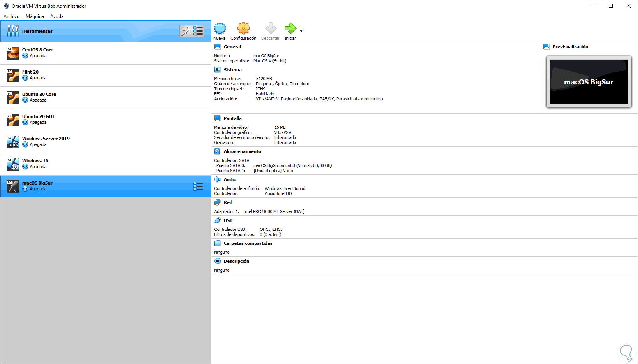Click the VBoxVGA graphics controller value

283,132
